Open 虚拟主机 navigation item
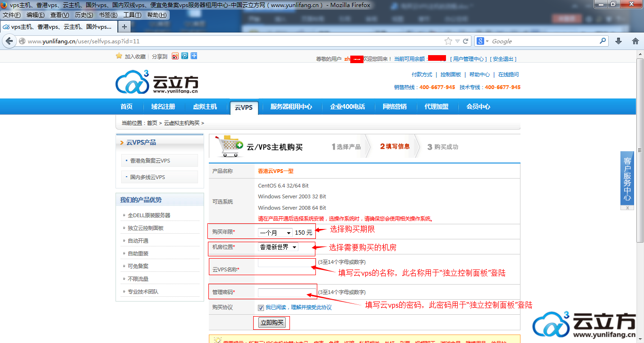644x343 pixels. pos(205,106)
